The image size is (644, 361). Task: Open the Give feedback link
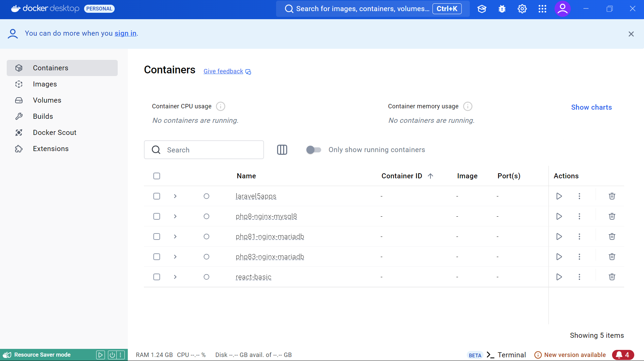click(227, 71)
